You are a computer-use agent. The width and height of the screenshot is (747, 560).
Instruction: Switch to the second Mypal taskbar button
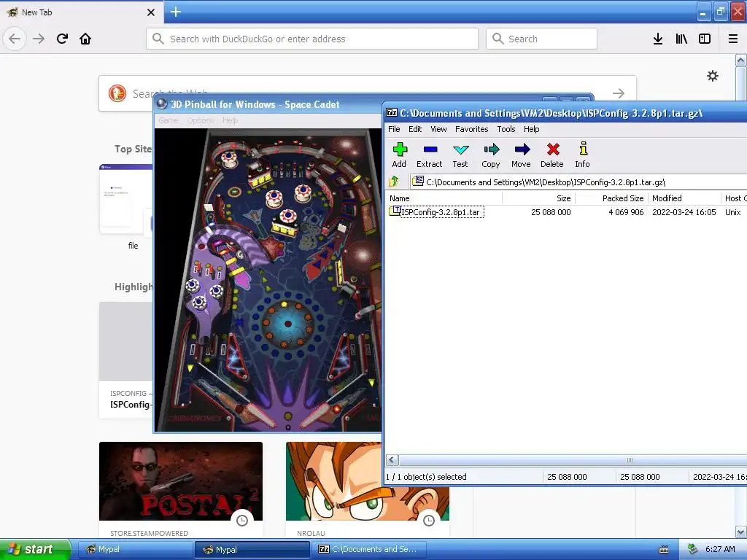click(x=252, y=549)
